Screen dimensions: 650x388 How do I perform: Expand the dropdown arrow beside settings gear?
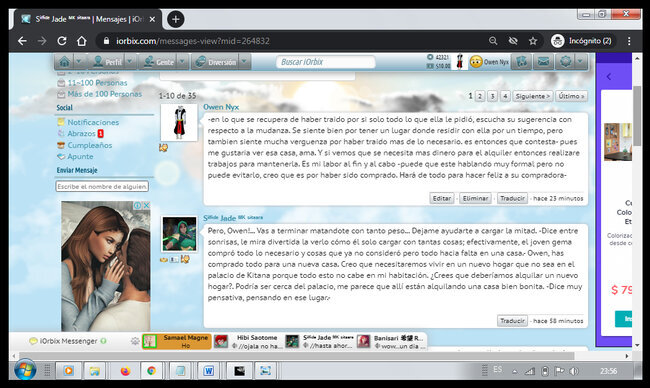pos(580,62)
